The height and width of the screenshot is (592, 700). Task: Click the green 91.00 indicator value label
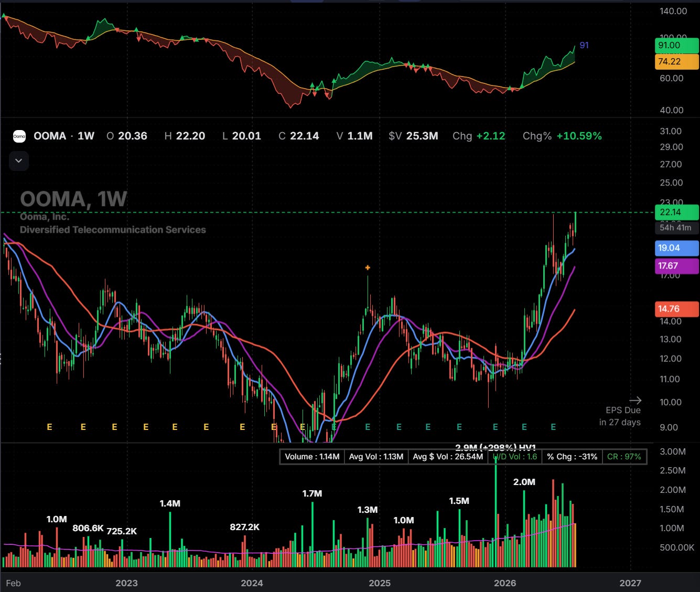[x=676, y=45]
